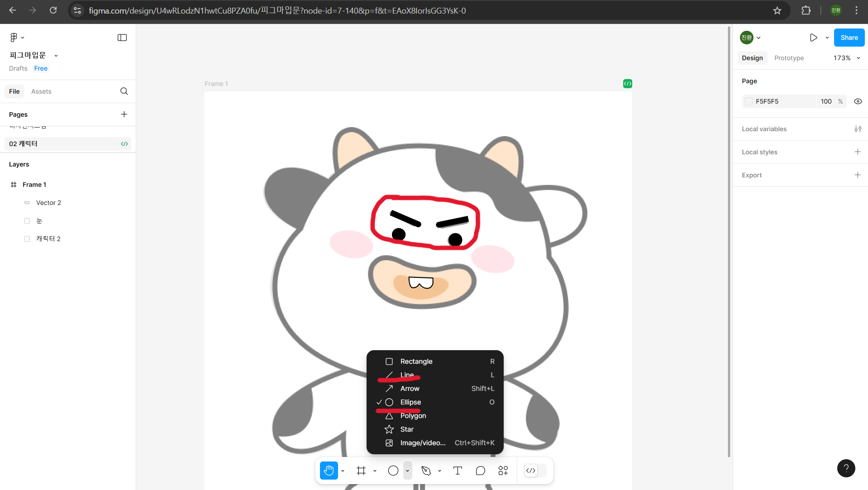Switch to the Prototype tab
Image resolution: width=868 pixels, height=490 pixels.
789,58
